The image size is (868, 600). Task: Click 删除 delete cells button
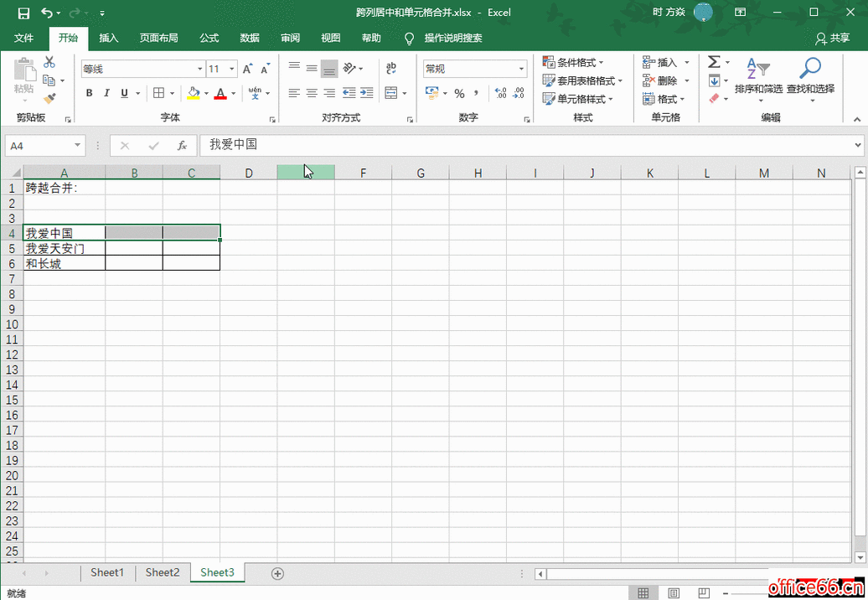[660, 80]
